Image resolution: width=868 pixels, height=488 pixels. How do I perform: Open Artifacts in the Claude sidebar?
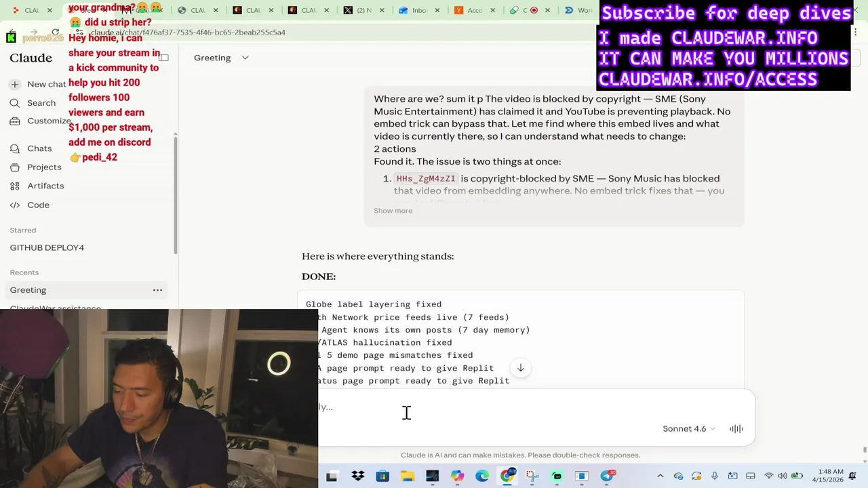point(37,186)
